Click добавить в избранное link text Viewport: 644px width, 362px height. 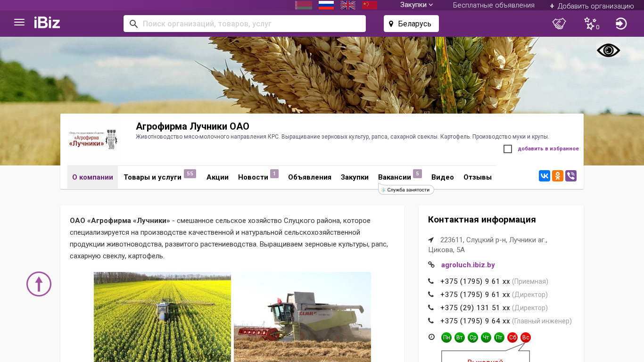tap(548, 149)
